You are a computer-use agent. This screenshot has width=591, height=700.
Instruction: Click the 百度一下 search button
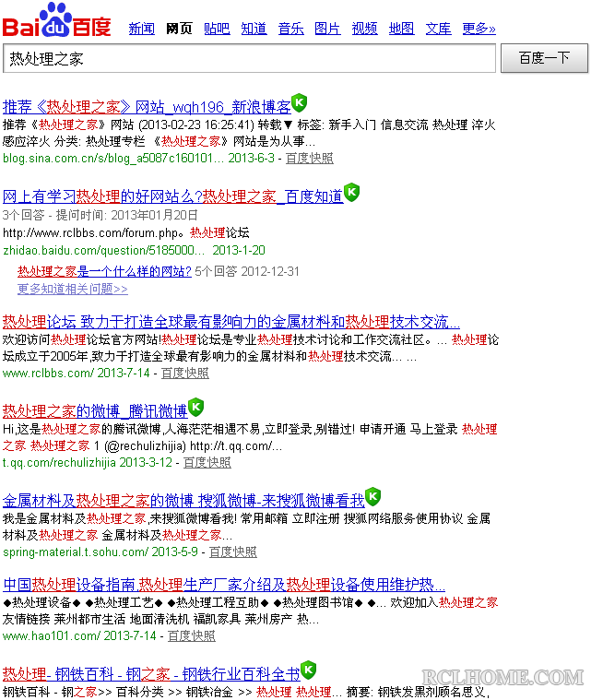(544, 58)
